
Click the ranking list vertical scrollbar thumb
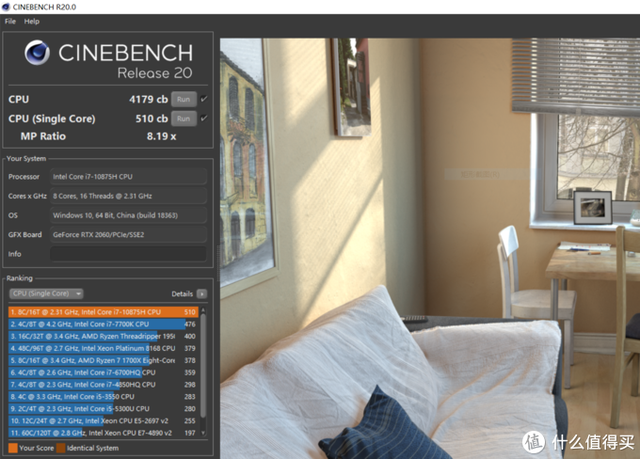203,366
